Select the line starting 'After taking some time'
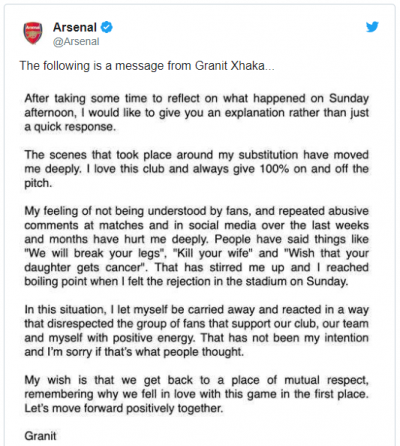Screen dimensions: 400x446 (x=197, y=98)
